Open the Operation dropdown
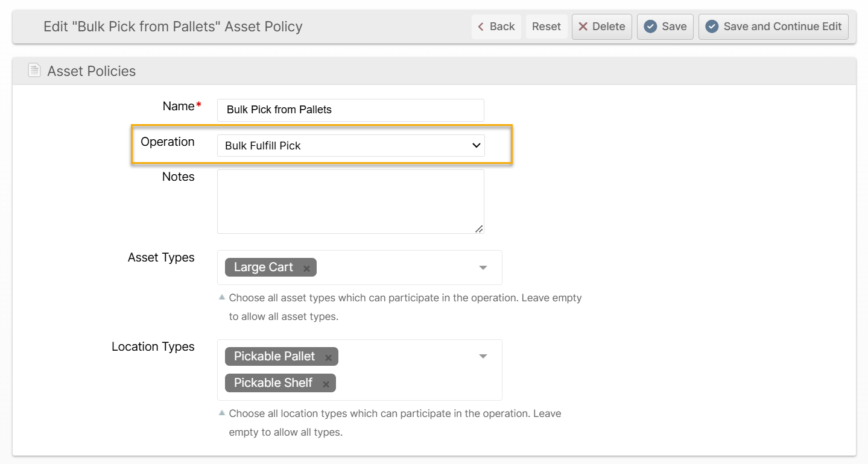This screenshot has height=464, width=868. (x=350, y=145)
